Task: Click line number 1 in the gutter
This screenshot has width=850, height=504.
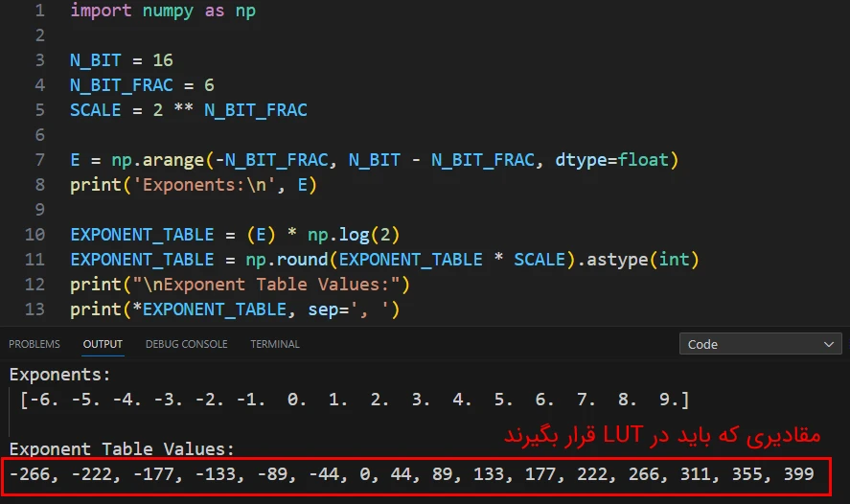Action: (x=38, y=11)
